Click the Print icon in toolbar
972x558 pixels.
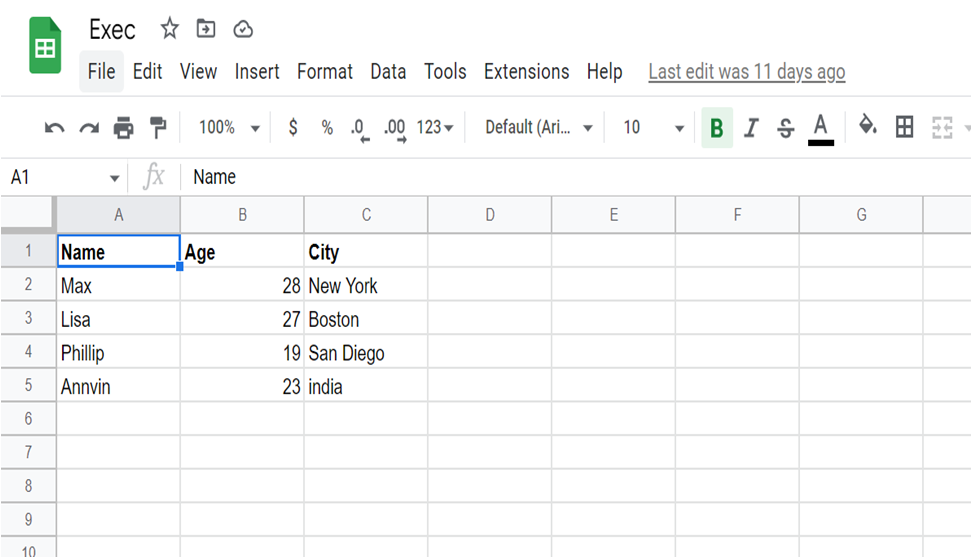[123, 128]
